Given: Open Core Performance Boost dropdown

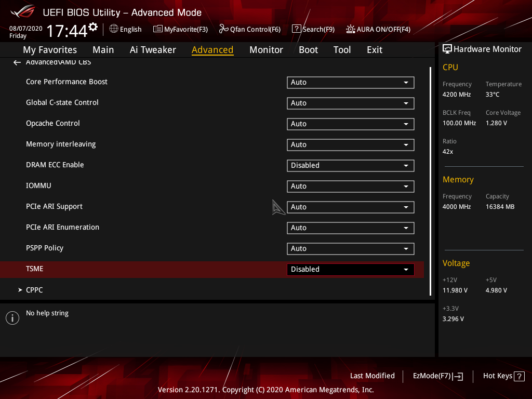Looking at the screenshot, I should tap(351, 83).
